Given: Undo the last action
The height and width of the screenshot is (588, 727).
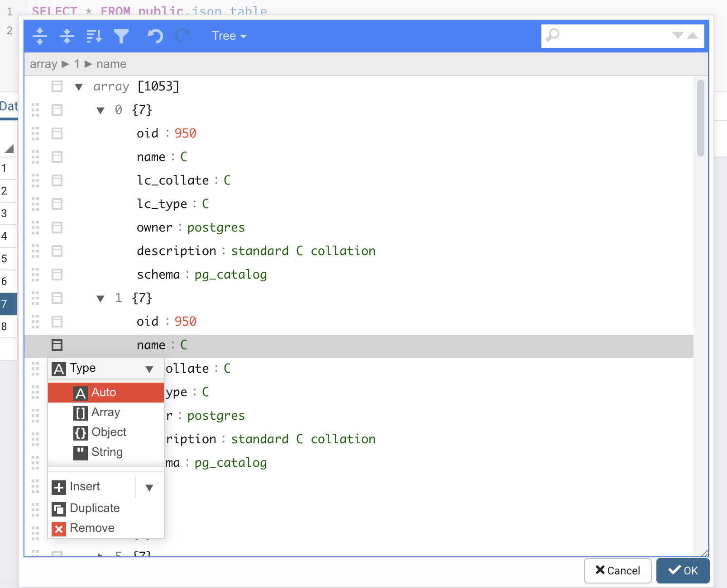Looking at the screenshot, I should [155, 36].
